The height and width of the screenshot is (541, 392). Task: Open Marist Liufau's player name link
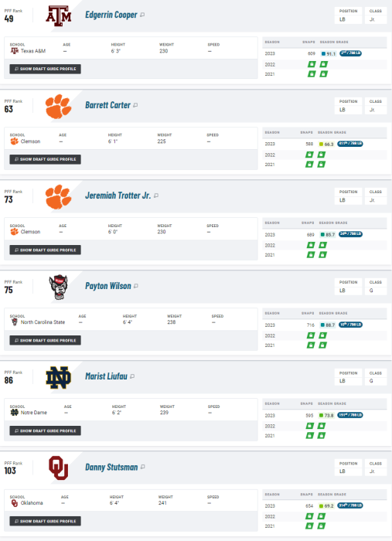pyautogui.click(x=106, y=376)
